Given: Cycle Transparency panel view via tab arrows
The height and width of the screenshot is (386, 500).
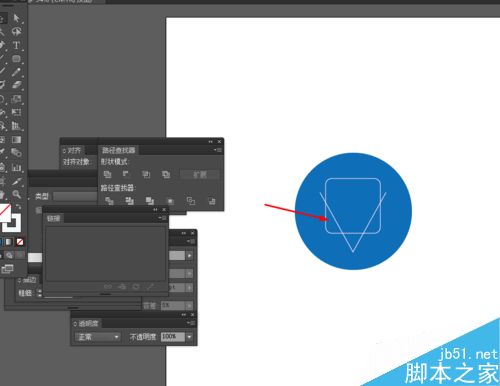Looking at the screenshot, I should (x=75, y=324).
